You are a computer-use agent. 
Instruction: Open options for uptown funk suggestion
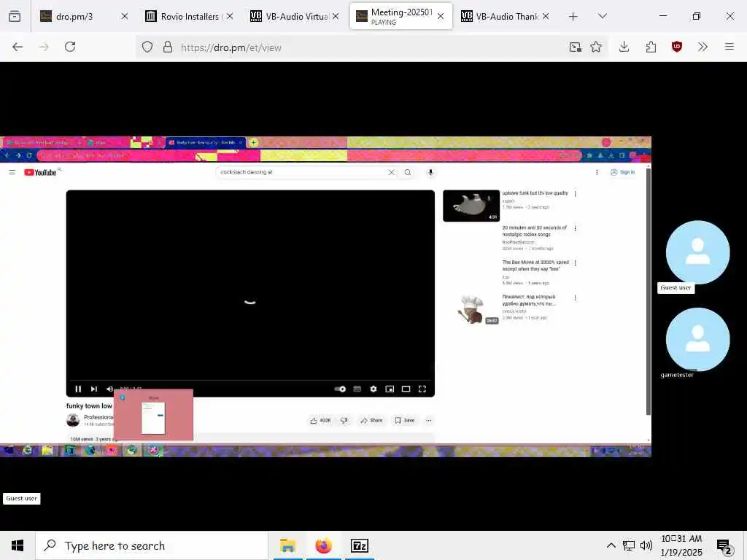(x=576, y=194)
